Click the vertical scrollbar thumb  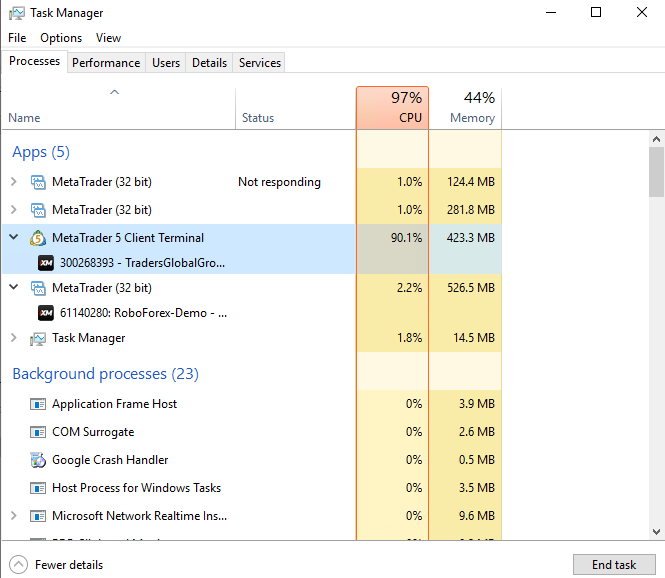[x=656, y=172]
